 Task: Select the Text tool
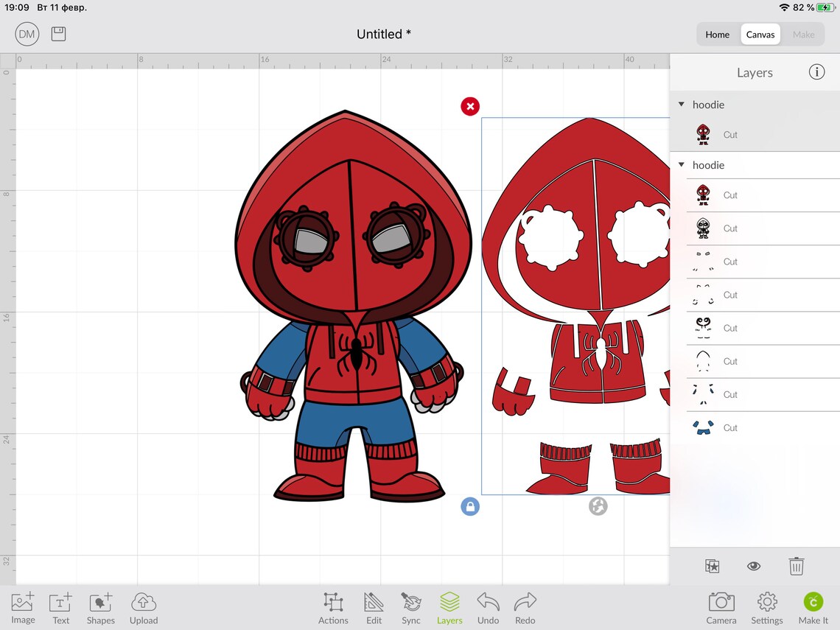point(60,606)
